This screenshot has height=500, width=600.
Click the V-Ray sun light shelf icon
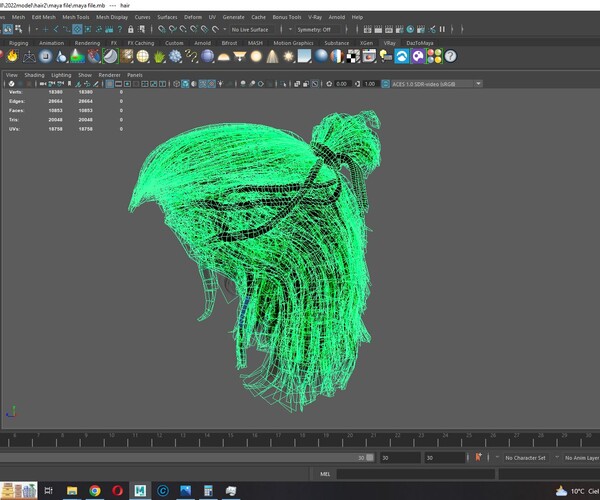289,56
